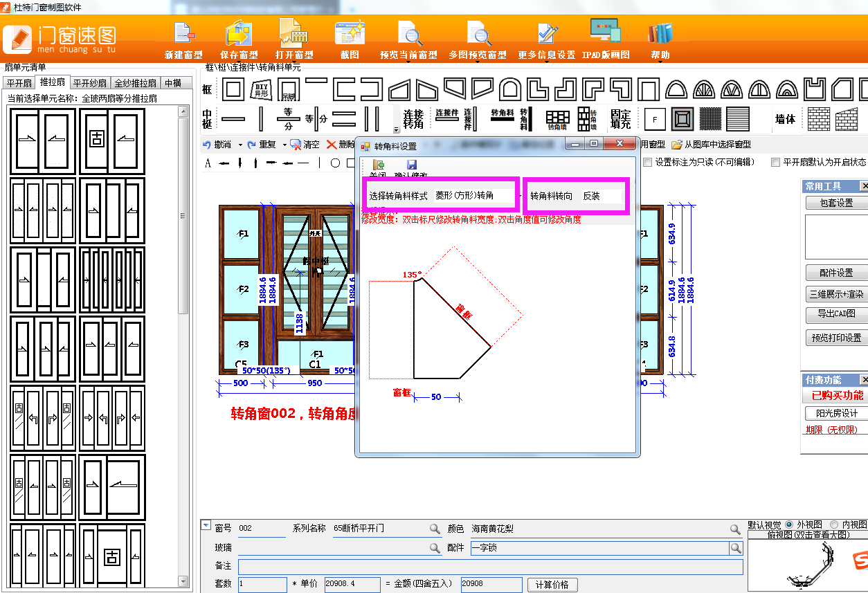
Task: Select the horizontal 转角料 tool
Action: click(x=502, y=114)
